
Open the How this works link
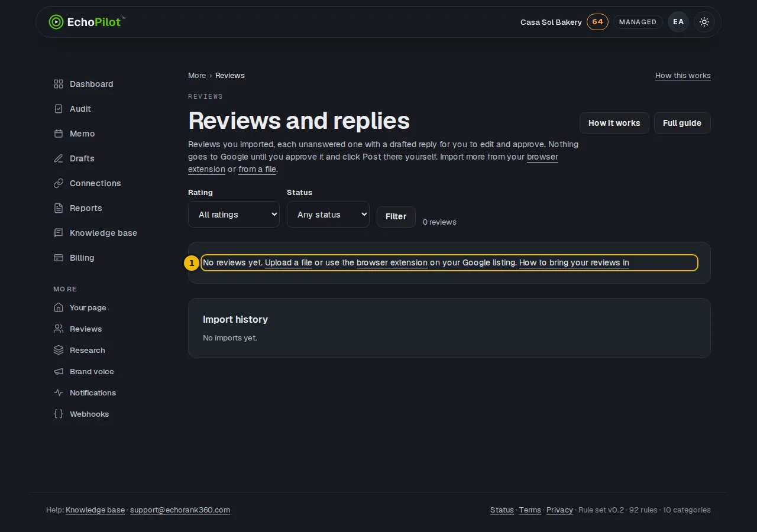(683, 76)
